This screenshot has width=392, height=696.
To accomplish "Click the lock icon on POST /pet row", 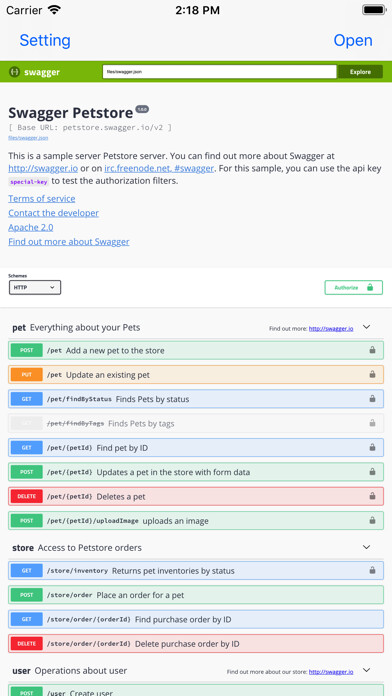I will click(372, 350).
